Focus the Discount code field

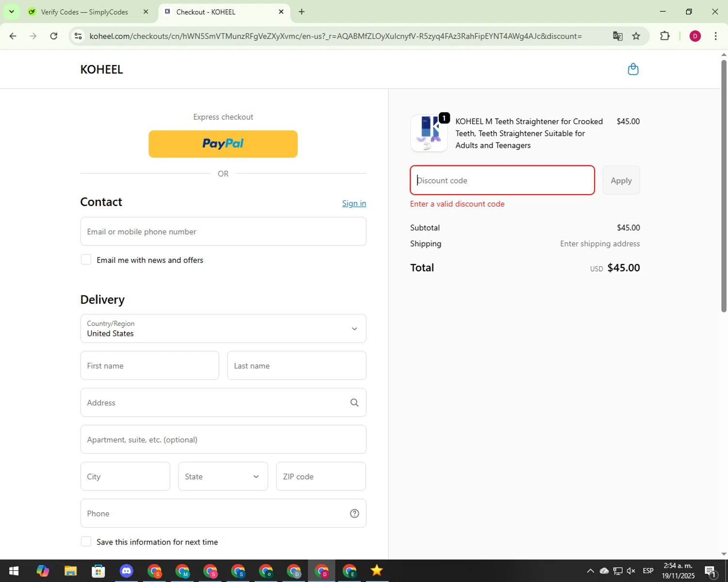[x=502, y=180]
